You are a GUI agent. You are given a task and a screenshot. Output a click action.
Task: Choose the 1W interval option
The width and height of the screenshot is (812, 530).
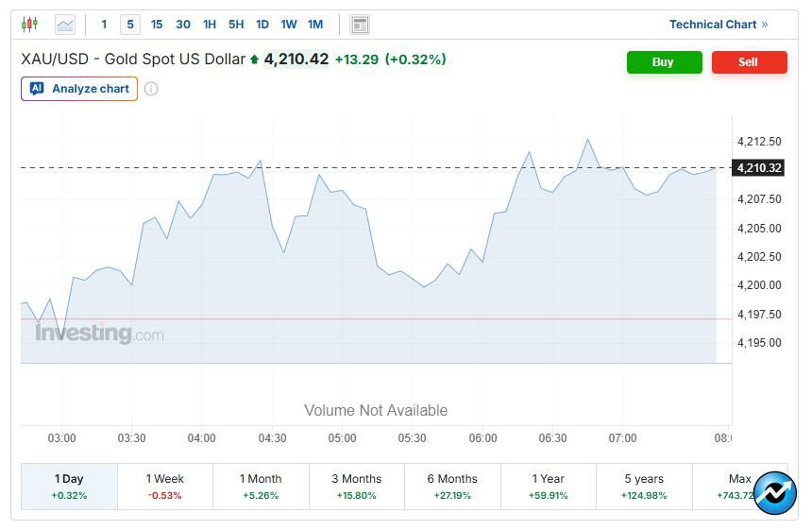pos(289,25)
